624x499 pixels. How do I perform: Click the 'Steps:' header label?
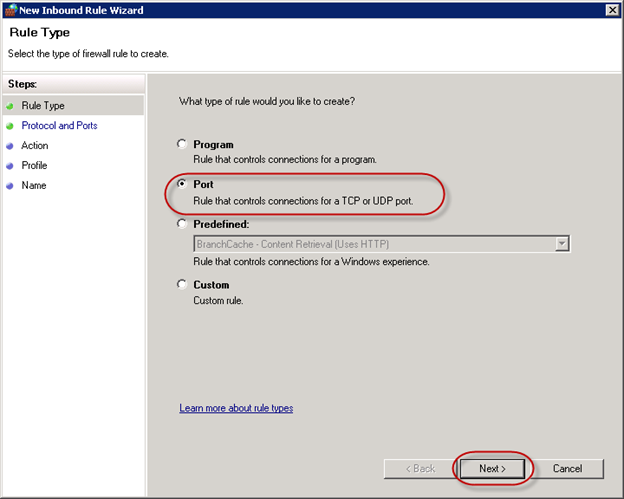pyautogui.click(x=22, y=84)
